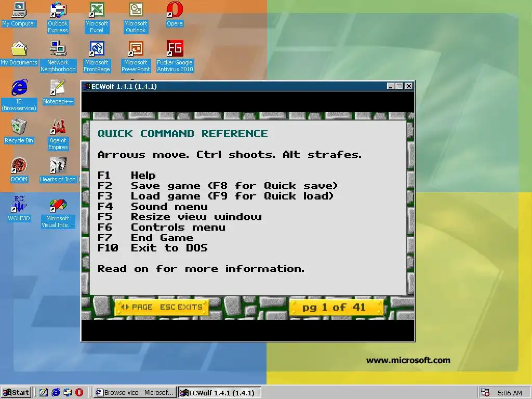The width and height of the screenshot is (532, 399).
Task: Open the Recycle Bin
Action: point(19,130)
